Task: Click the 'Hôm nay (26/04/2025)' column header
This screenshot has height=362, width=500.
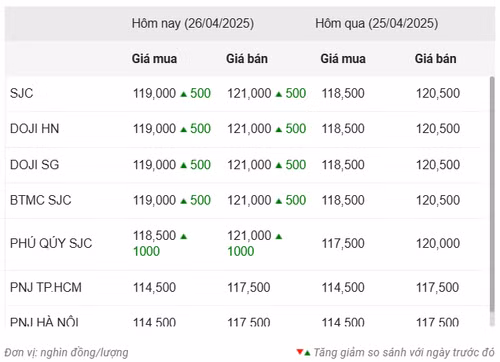Action: pyautogui.click(x=193, y=24)
